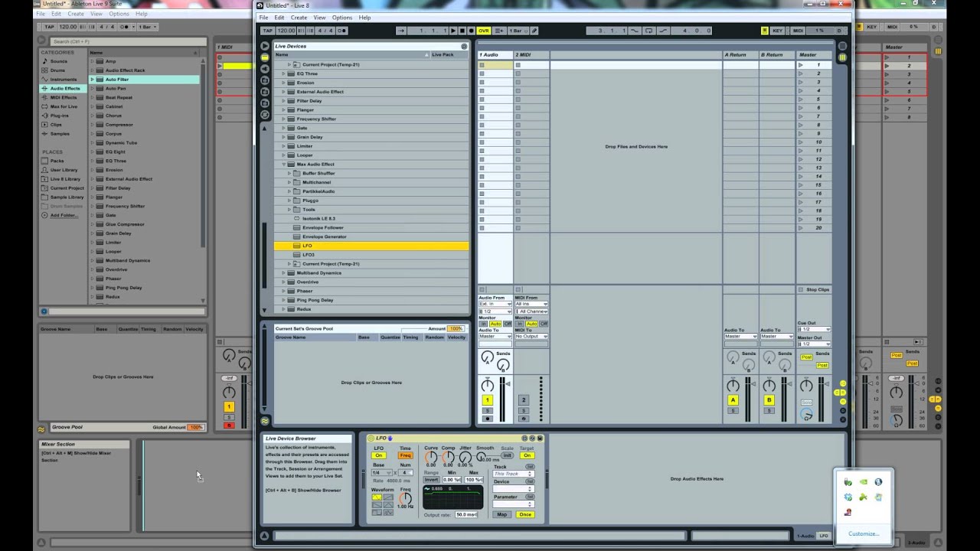Image resolution: width=980 pixels, height=551 pixels.
Task: Toggle OVR overdub button
Action: (x=484, y=31)
